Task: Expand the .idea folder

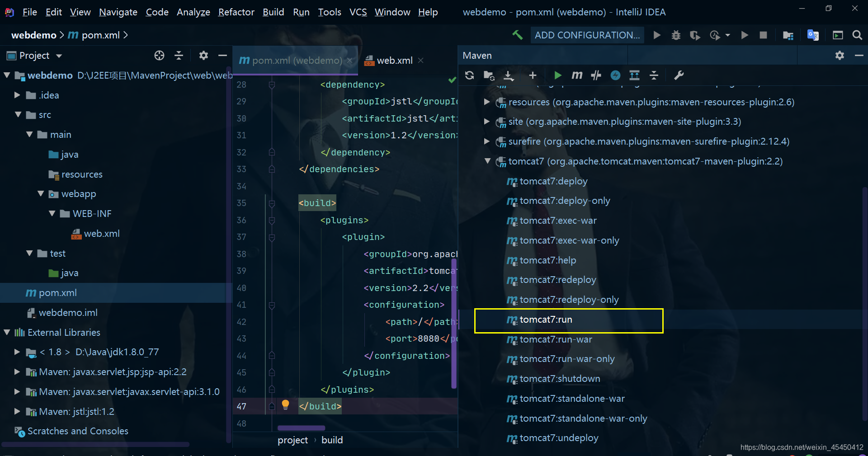Action: [x=17, y=95]
